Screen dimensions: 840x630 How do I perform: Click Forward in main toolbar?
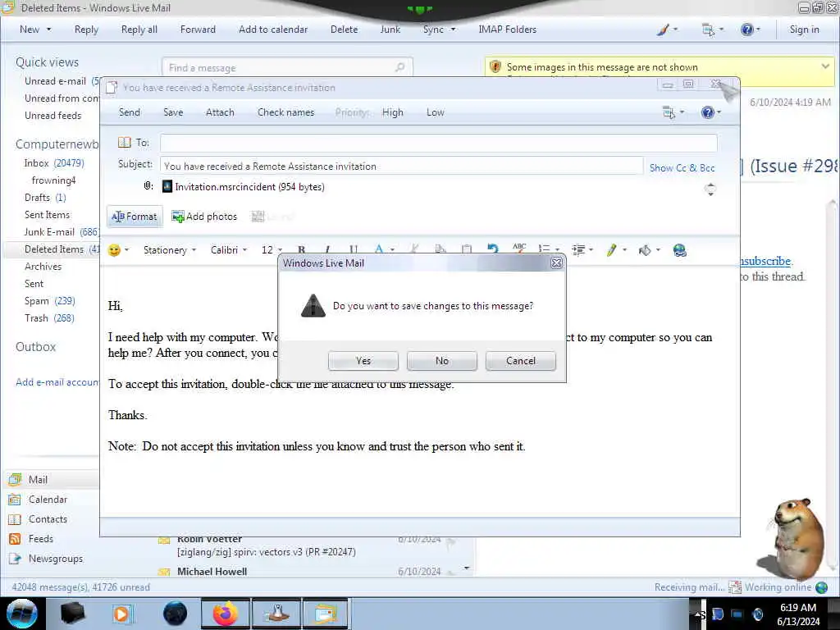(198, 30)
